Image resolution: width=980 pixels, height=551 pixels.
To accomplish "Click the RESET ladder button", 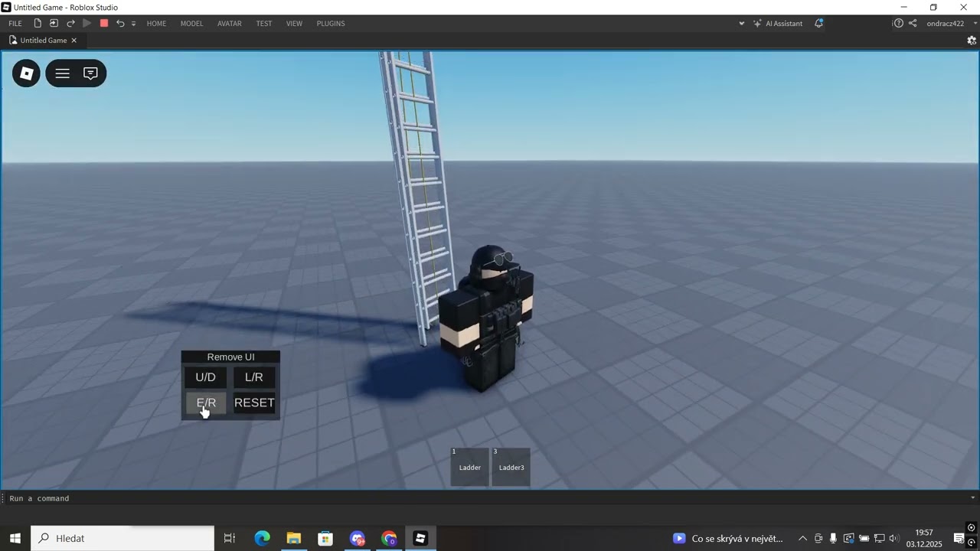I will 254,403.
